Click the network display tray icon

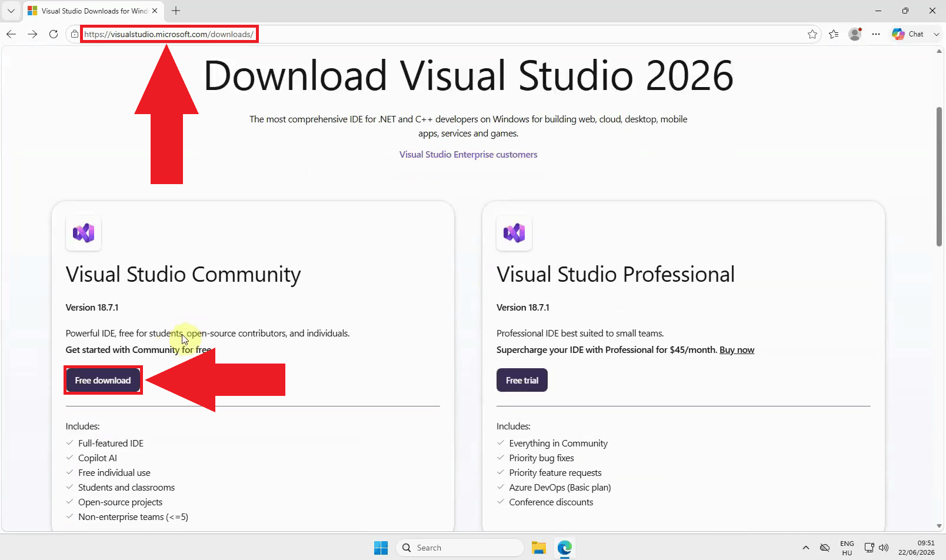pos(869,548)
